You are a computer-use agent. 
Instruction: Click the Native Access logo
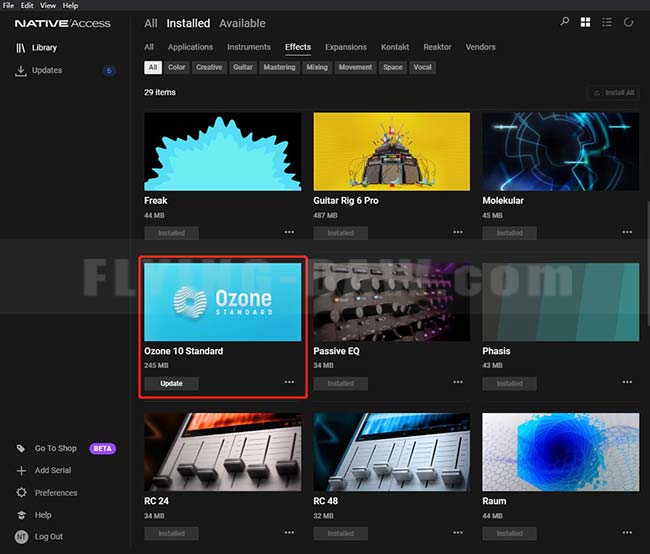[x=63, y=23]
